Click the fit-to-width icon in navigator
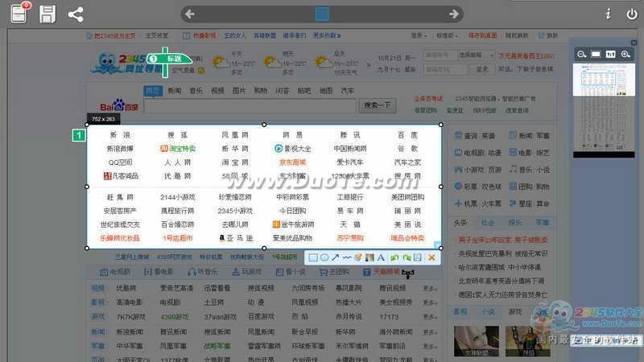Viewport: 644px width, 362px height. point(596,54)
